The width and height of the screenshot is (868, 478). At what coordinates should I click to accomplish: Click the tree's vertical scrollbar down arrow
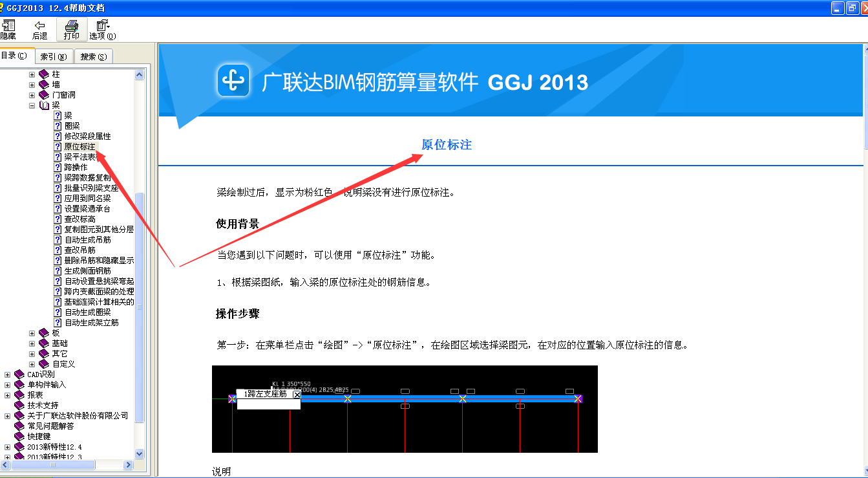[x=139, y=454]
